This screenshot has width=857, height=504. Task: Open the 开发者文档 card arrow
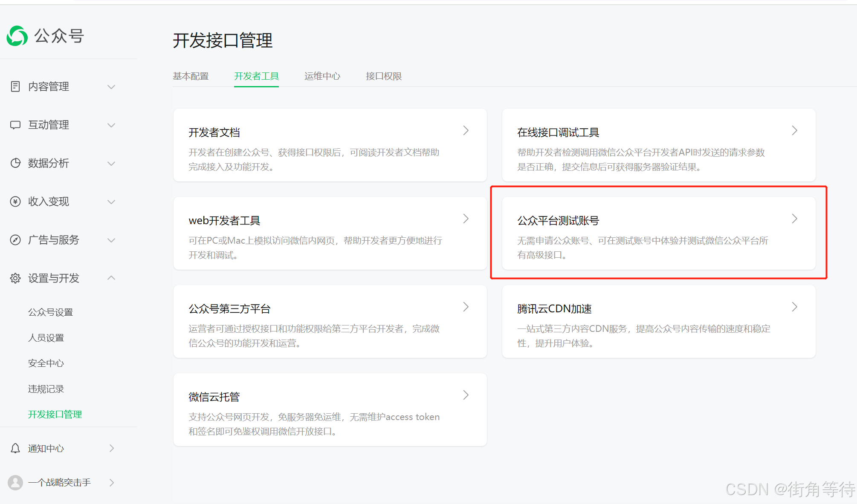click(466, 131)
